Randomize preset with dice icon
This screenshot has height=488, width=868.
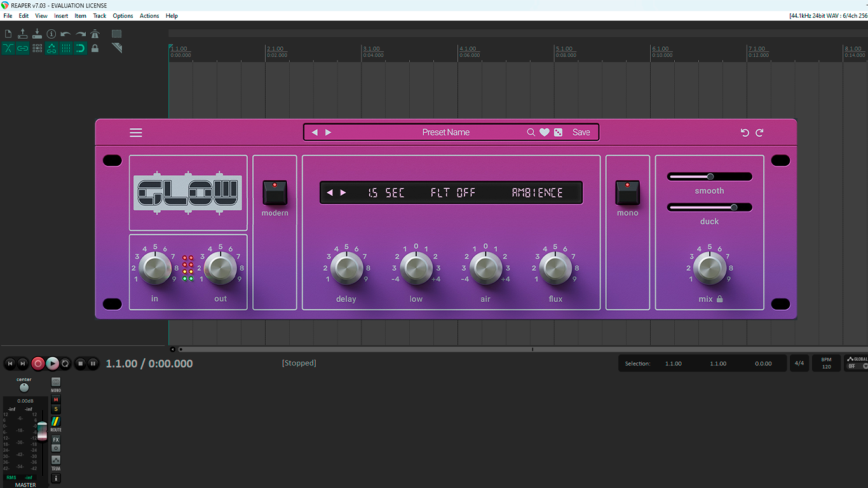click(x=558, y=132)
